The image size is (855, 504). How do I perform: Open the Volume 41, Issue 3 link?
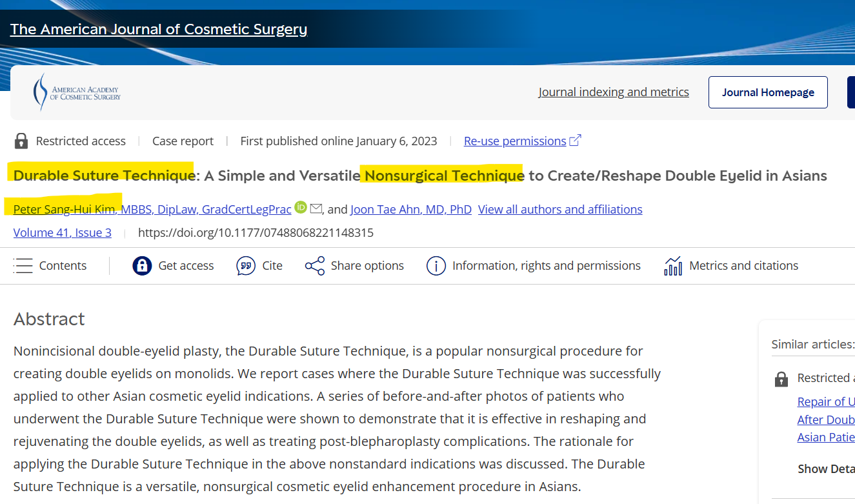[x=63, y=232]
